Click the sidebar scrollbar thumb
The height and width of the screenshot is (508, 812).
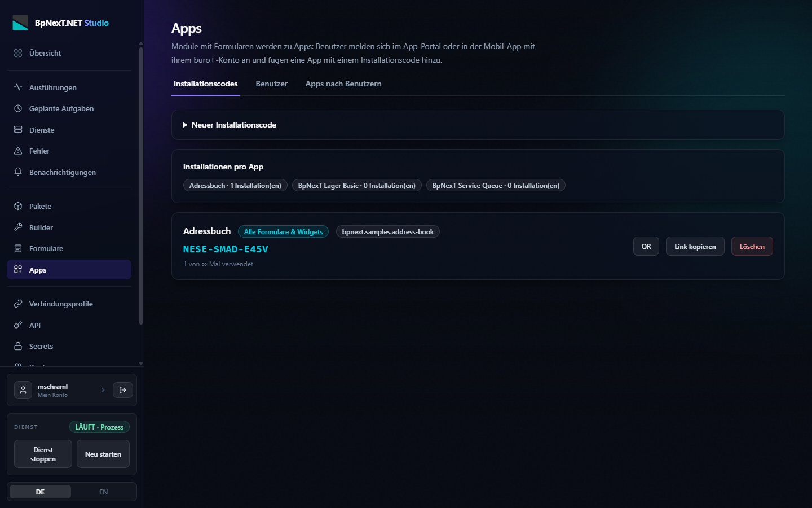tap(140, 186)
